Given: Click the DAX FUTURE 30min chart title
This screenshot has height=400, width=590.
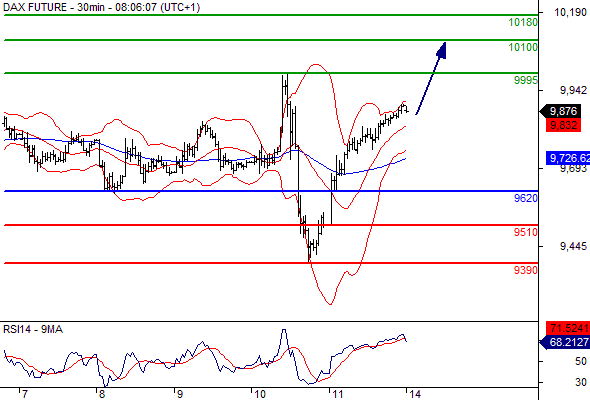Looking at the screenshot, I should click(x=101, y=7).
